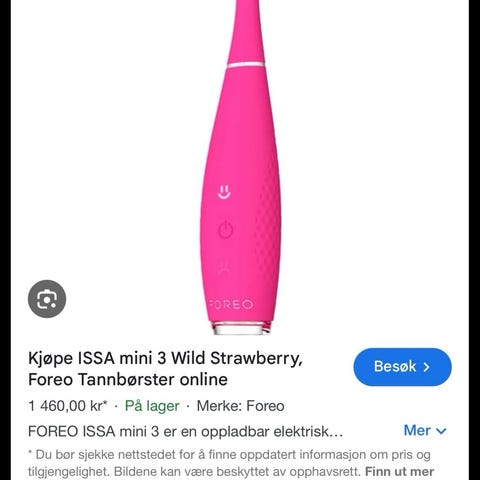Click the FOREO logo on the handle
The width and height of the screenshot is (480, 480).
pos(232,304)
